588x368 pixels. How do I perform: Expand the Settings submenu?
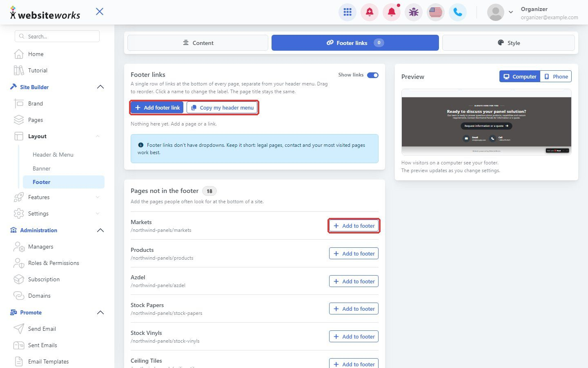(x=98, y=213)
